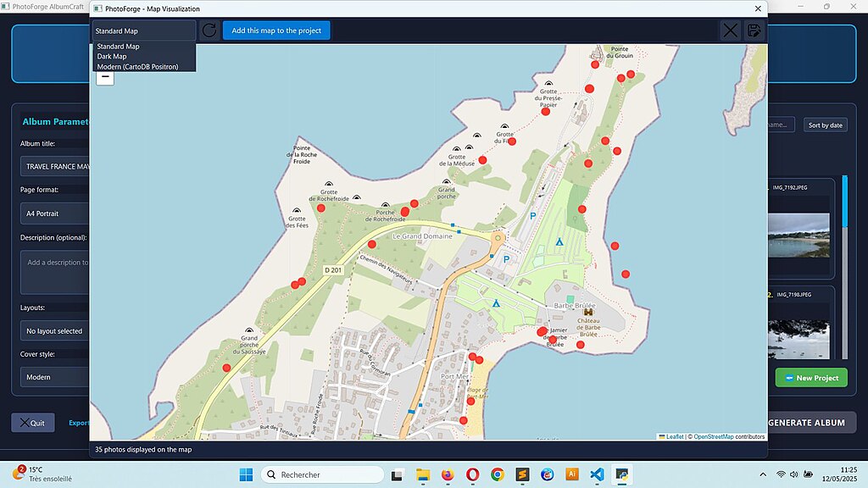Viewport: 868px width, 488px height.
Task: Click the IMG_7192 photo thumbnail
Action: coord(799,235)
